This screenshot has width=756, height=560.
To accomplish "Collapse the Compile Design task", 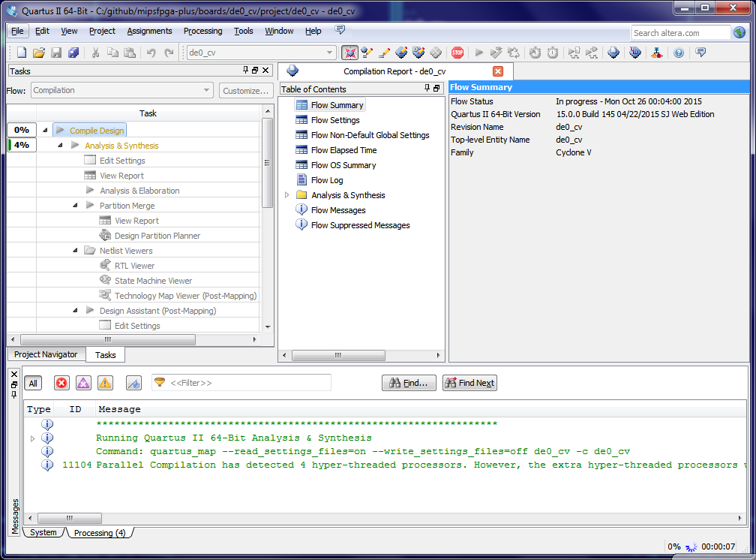I will (x=45, y=130).
